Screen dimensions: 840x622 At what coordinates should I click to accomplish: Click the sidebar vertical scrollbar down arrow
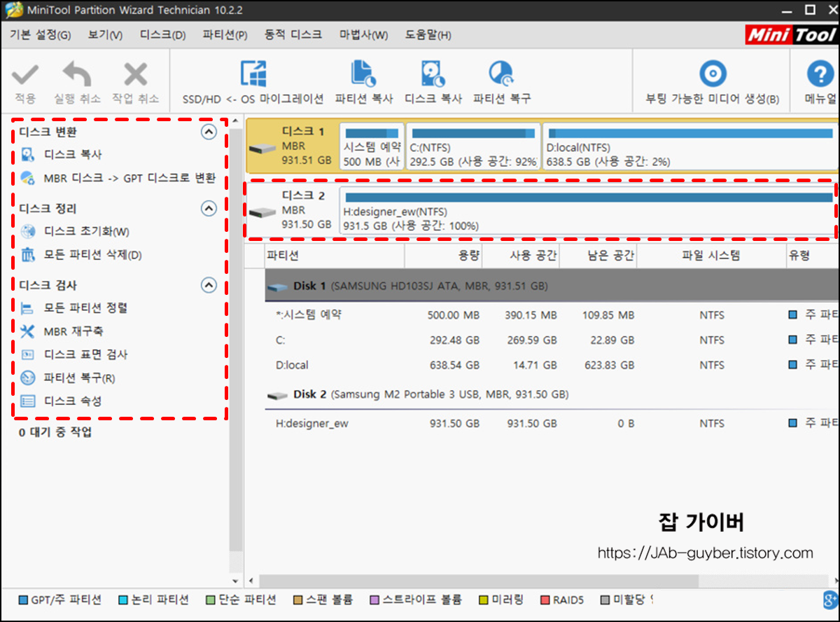[236, 581]
